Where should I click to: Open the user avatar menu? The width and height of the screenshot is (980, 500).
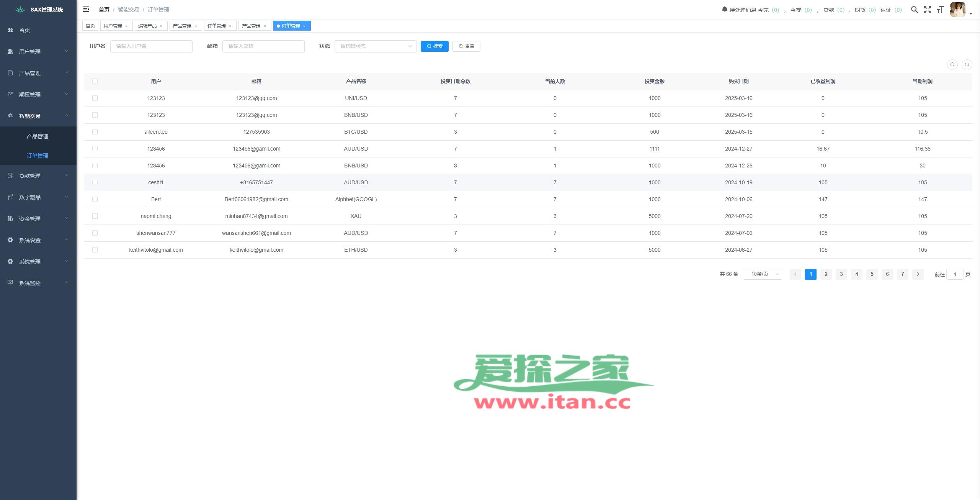pyautogui.click(x=958, y=10)
